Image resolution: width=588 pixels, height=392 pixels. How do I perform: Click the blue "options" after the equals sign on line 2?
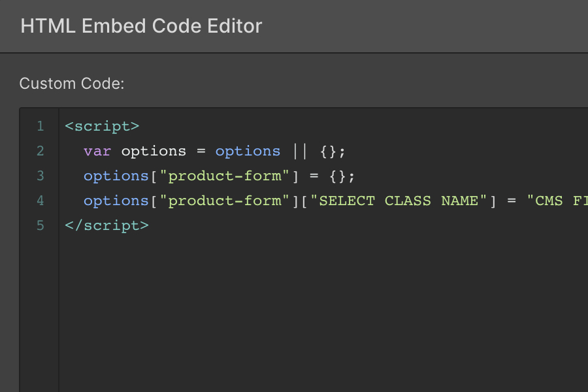(248, 152)
